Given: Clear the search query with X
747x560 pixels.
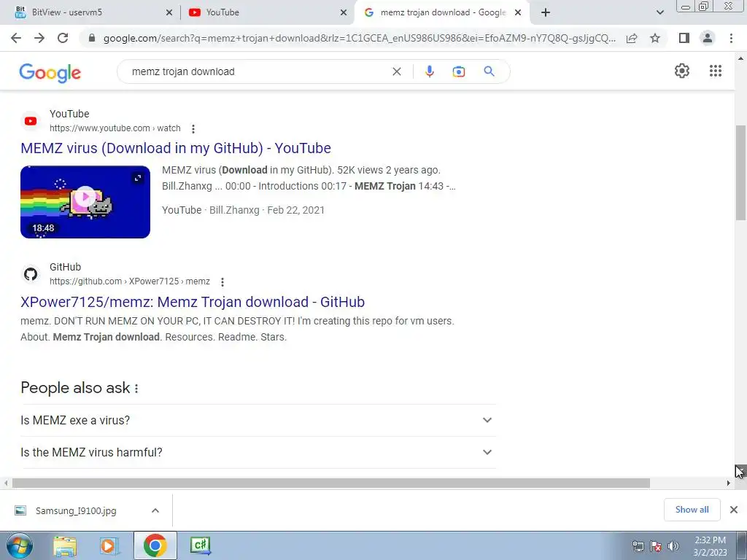Looking at the screenshot, I should pyautogui.click(x=396, y=71).
